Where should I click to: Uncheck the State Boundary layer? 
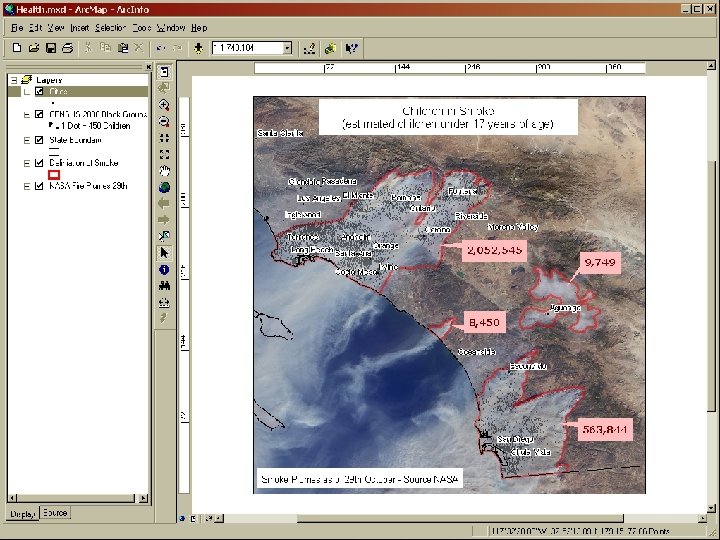coord(39,140)
